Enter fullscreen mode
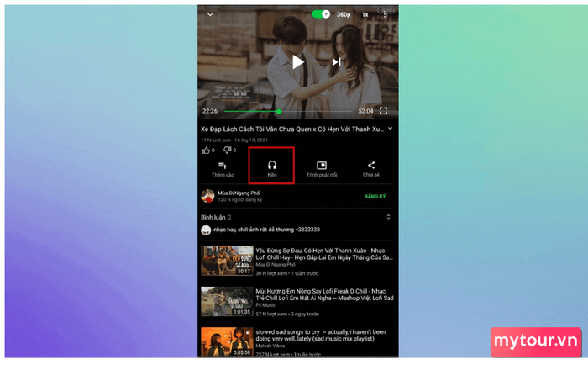This screenshot has width=588, height=365. pyautogui.click(x=383, y=111)
